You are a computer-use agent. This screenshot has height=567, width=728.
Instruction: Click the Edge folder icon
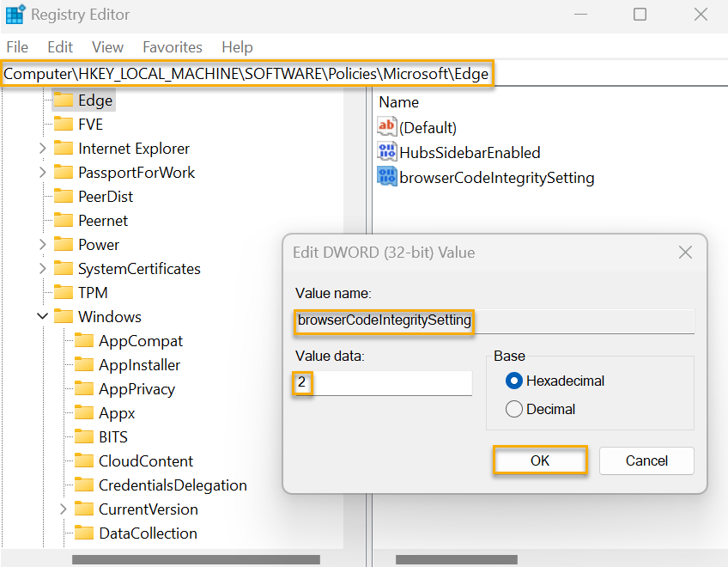(x=64, y=101)
